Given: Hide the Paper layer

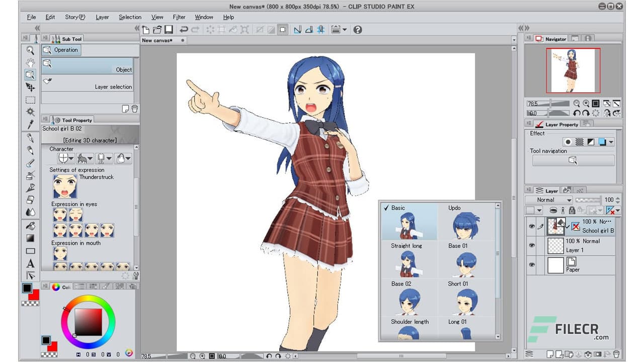Looking at the screenshot, I should tap(532, 264).
